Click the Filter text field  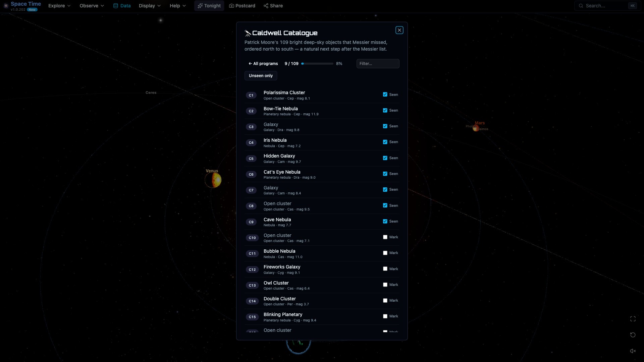[378, 64]
